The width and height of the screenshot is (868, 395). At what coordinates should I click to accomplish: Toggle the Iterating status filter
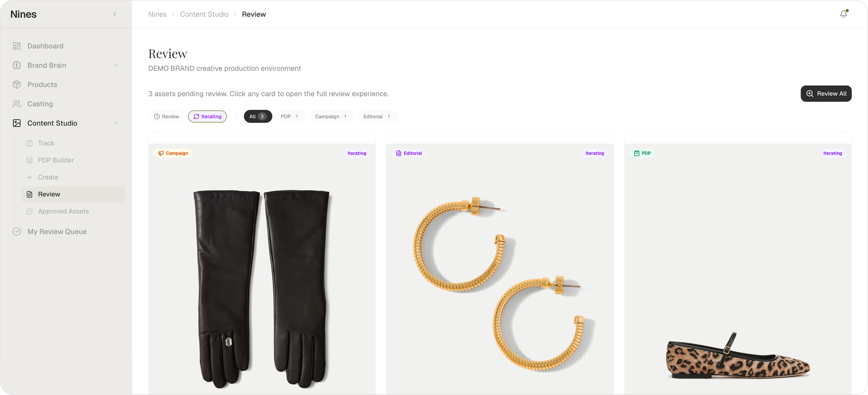tap(207, 117)
